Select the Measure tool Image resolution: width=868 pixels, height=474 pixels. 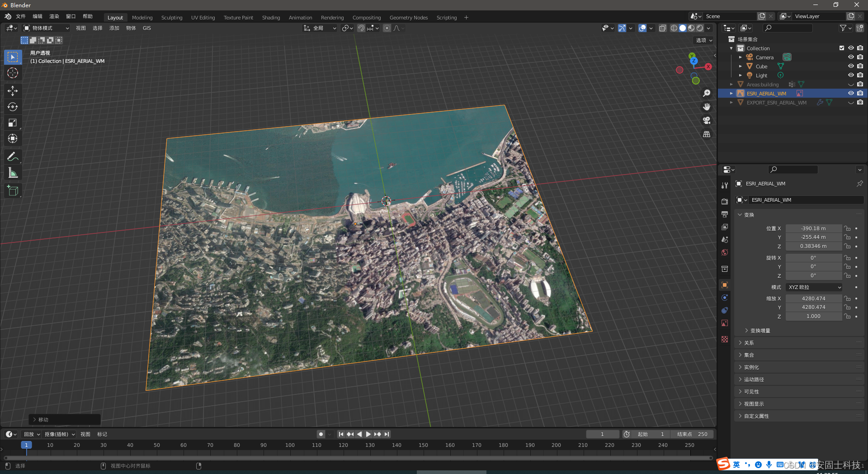click(13, 173)
